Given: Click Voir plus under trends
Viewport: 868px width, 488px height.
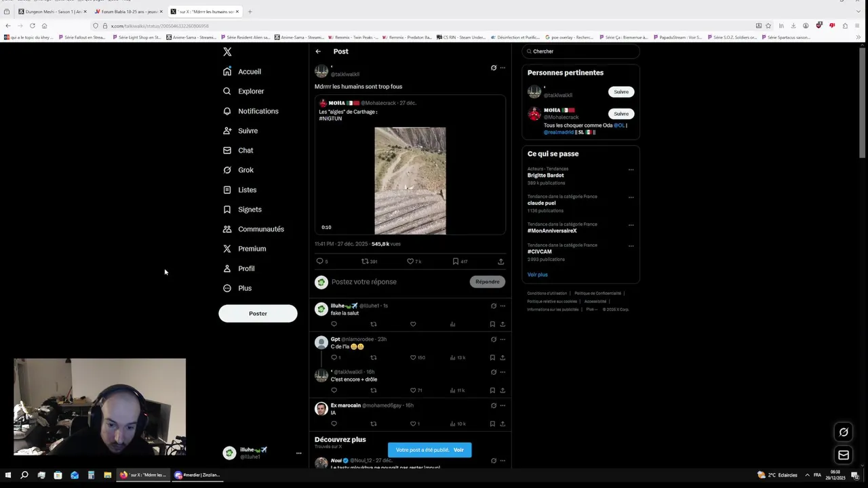Looking at the screenshot, I should tap(538, 274).
